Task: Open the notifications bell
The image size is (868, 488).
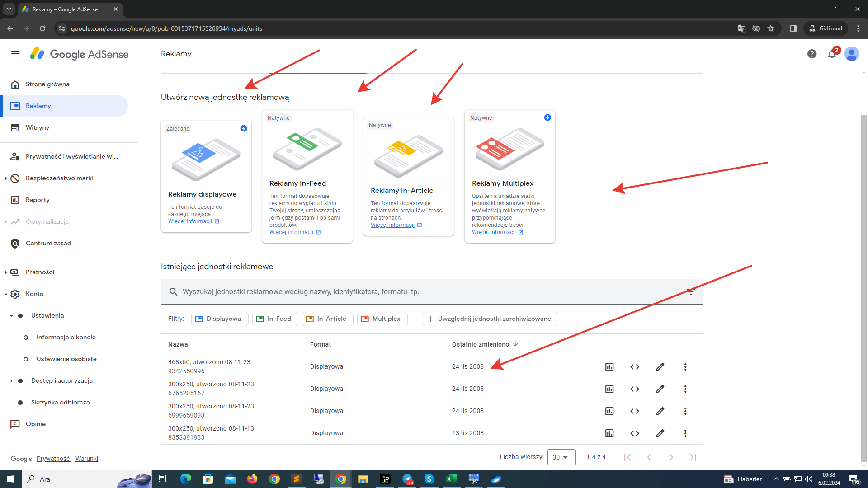Action: click(x=832, y=54)
